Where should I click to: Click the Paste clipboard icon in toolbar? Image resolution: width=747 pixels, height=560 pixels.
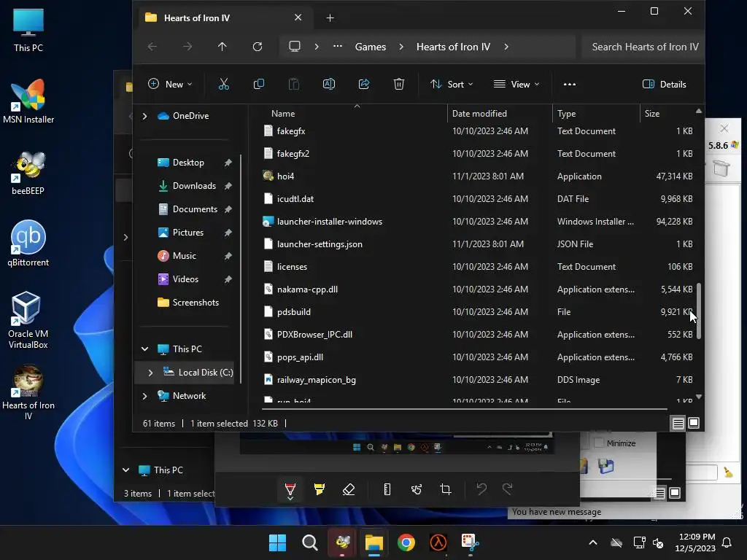(x=294, y=85)
